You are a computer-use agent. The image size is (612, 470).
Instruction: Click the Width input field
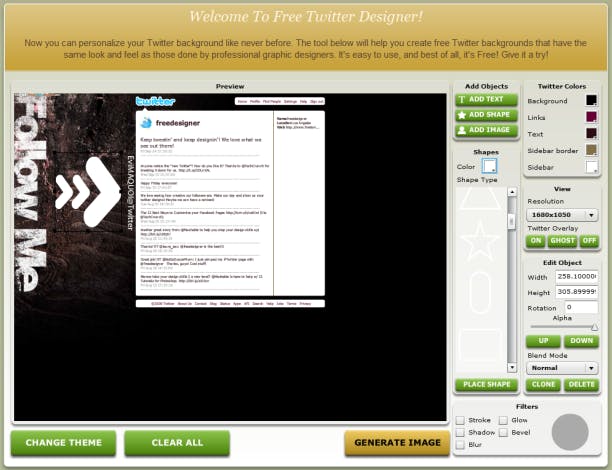coord(576,276)
